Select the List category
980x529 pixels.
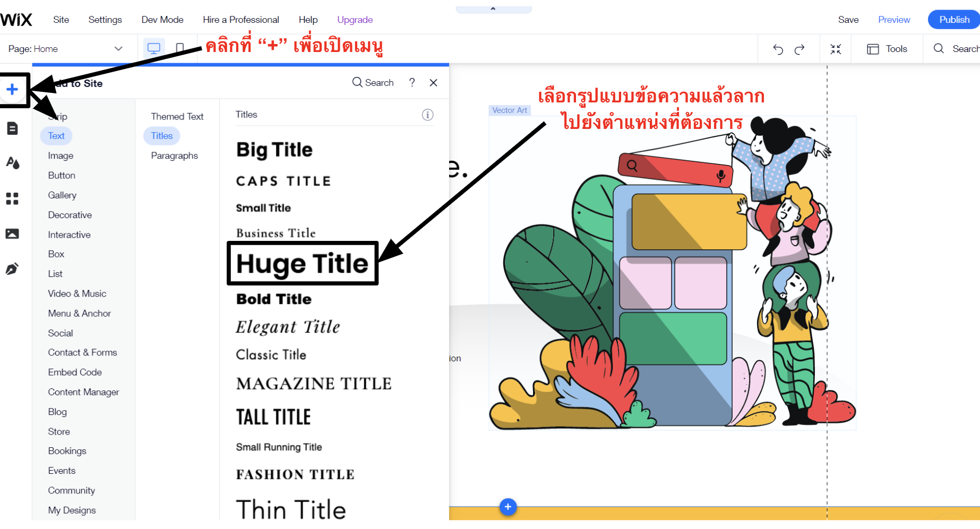coord(55,274)
